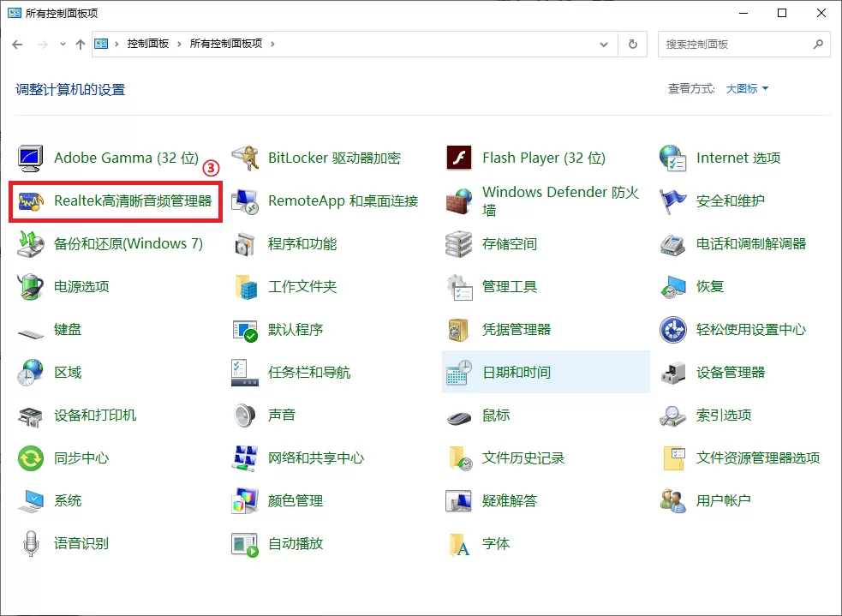Open the recent locations dropdown arrow
Viewport: 842px width, 616px height.
point(63,45)
